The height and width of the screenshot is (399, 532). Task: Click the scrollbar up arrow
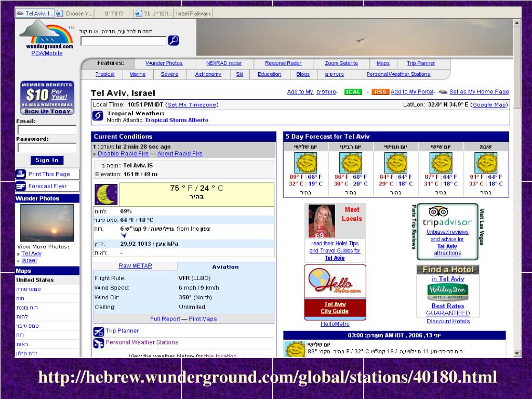click(x=517, y=23)
